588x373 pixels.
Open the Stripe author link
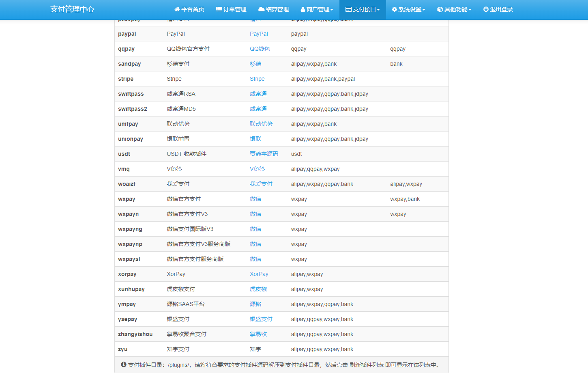[x=257, y=79]
